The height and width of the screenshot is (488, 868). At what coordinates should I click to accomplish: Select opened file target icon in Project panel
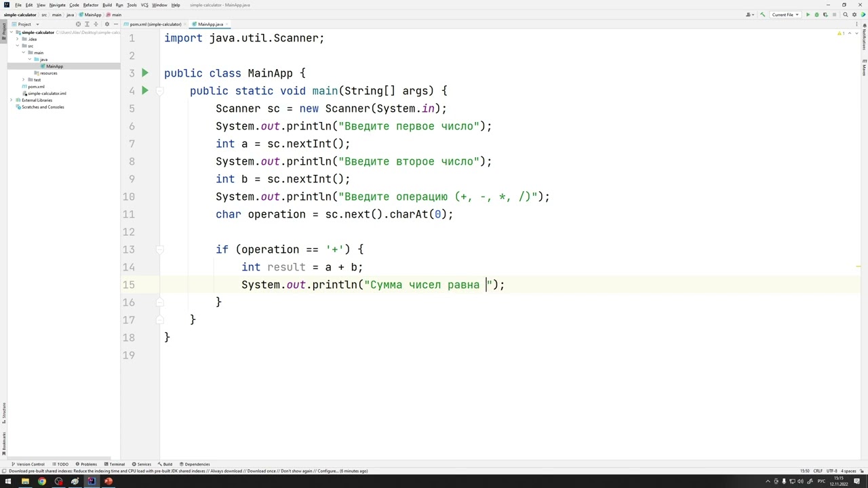pos(78,24)
